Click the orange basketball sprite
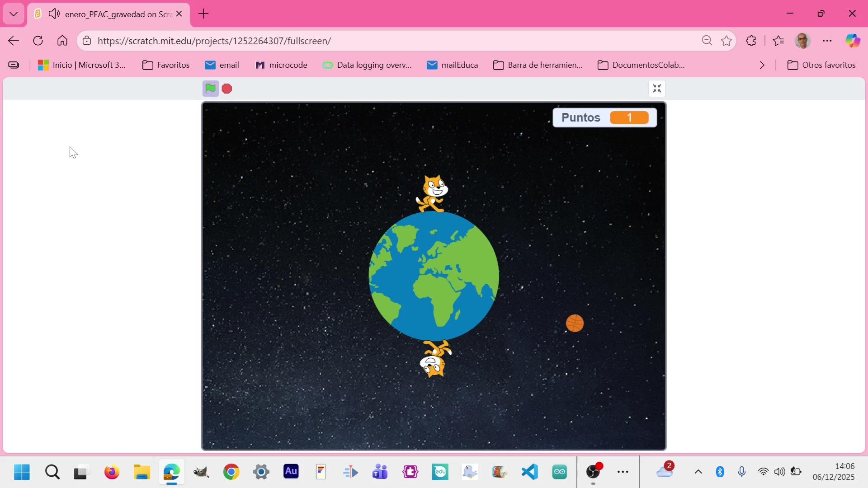The image size is (868, 488). tap(575, 324)
